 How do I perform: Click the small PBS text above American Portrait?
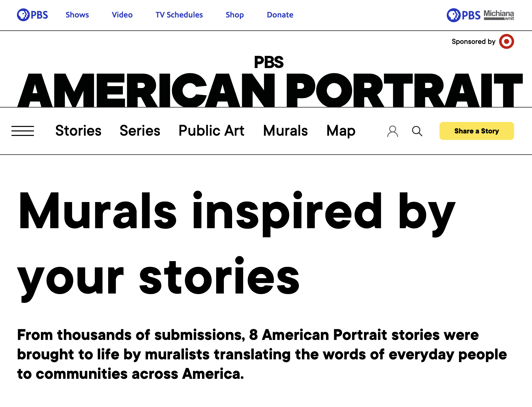pyautogui.click(x=269, y=62)
